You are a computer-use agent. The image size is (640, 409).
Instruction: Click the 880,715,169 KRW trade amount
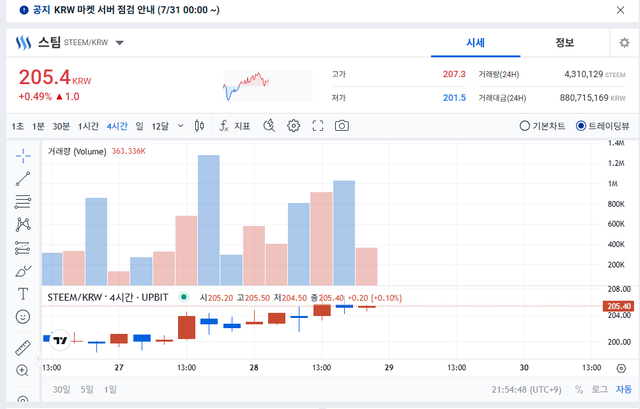(592, 98)
